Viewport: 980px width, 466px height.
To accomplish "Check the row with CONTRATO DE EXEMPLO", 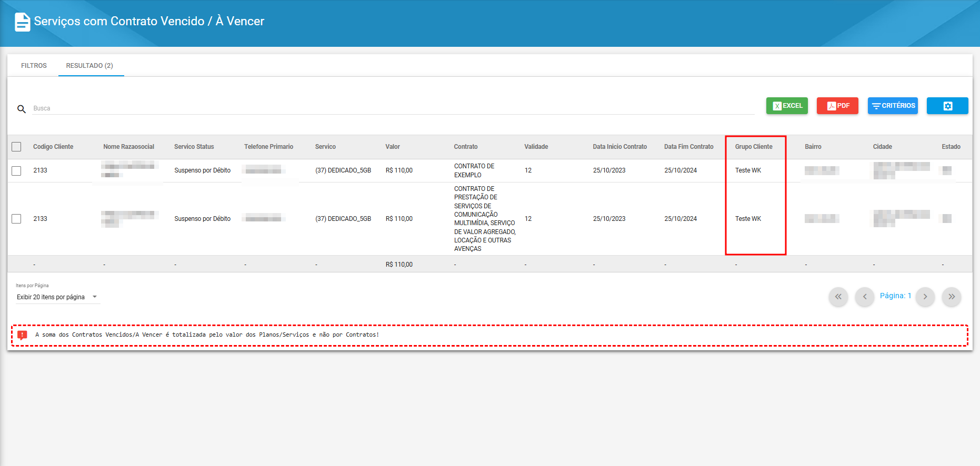I will (16, 171).
